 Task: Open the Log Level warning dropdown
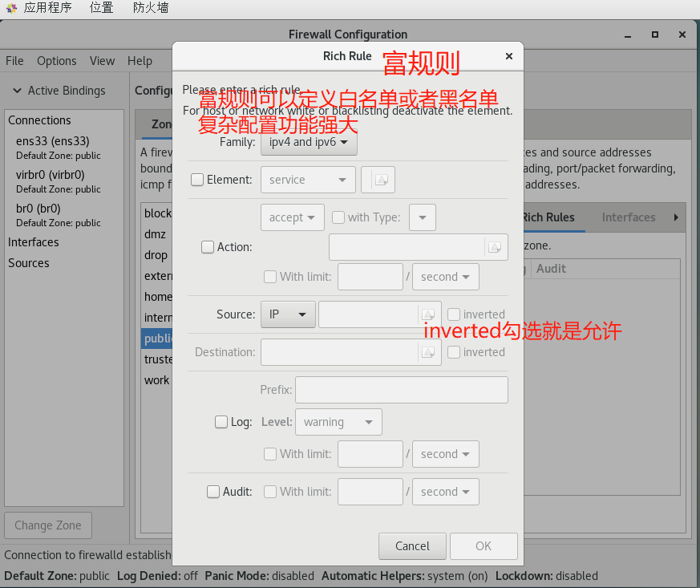(338, 422)
